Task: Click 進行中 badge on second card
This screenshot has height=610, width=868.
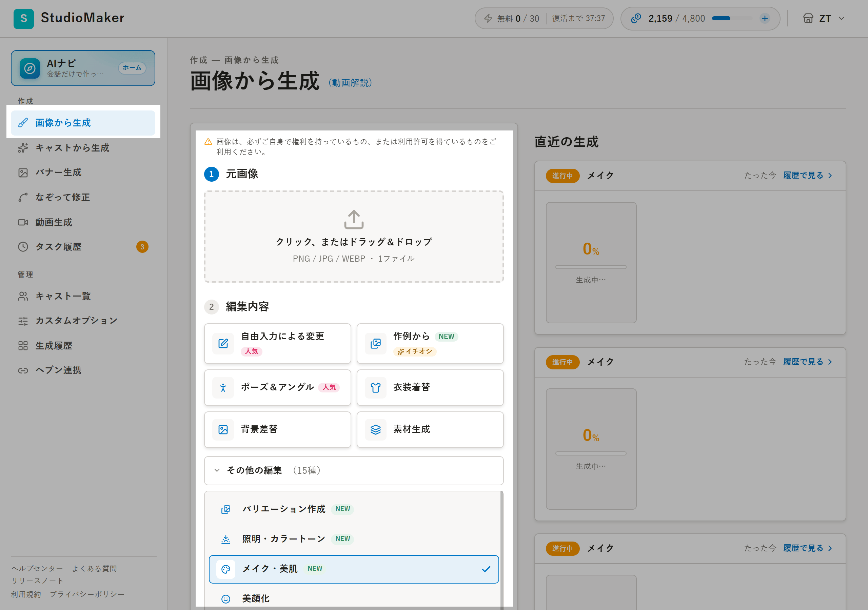Action: coord(563,362)
